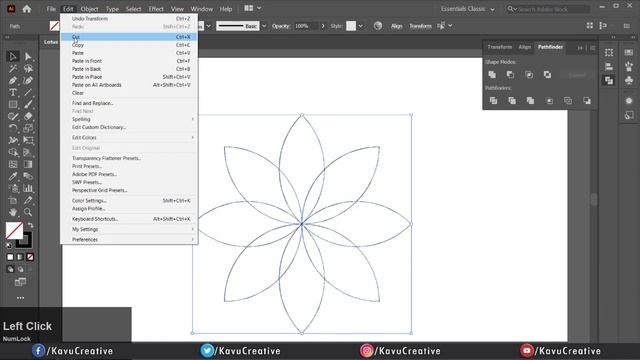Select the Scale tool

(28, 128)
